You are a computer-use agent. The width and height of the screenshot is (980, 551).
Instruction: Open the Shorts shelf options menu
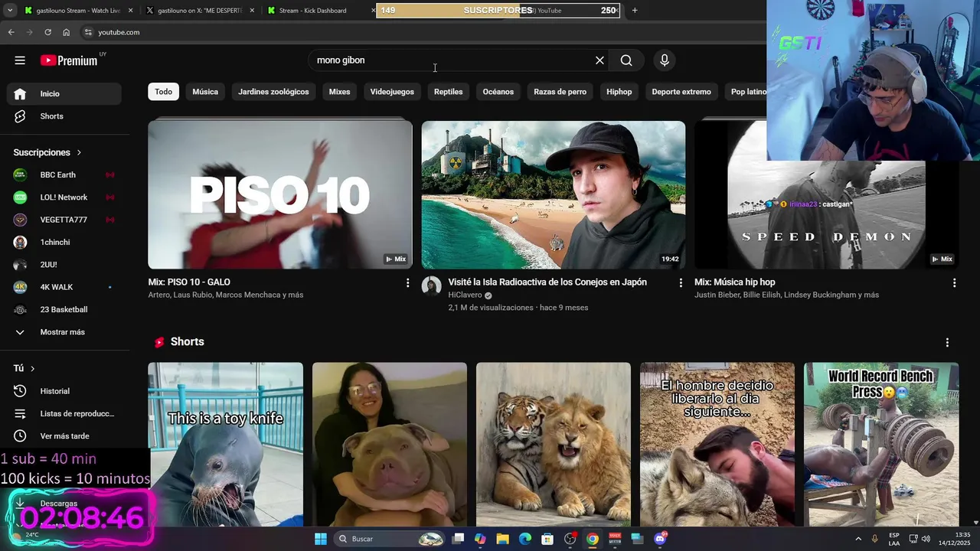click(947, 342)
